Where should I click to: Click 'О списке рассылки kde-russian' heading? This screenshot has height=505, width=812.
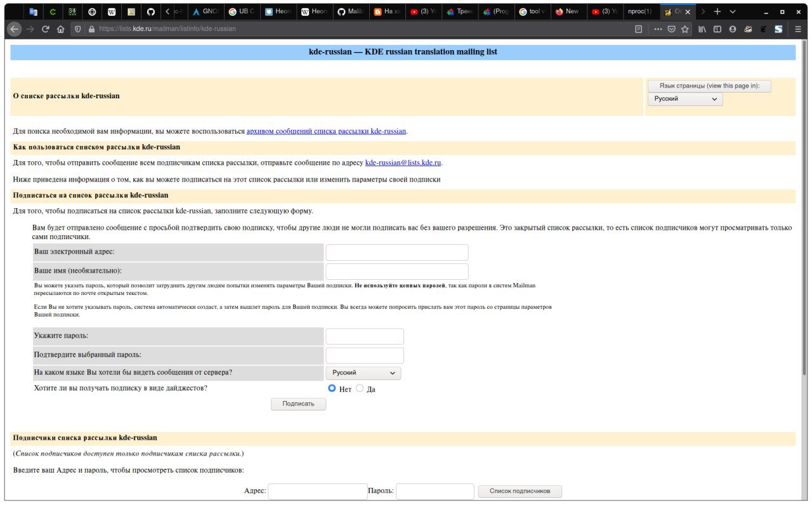point(66,96)
